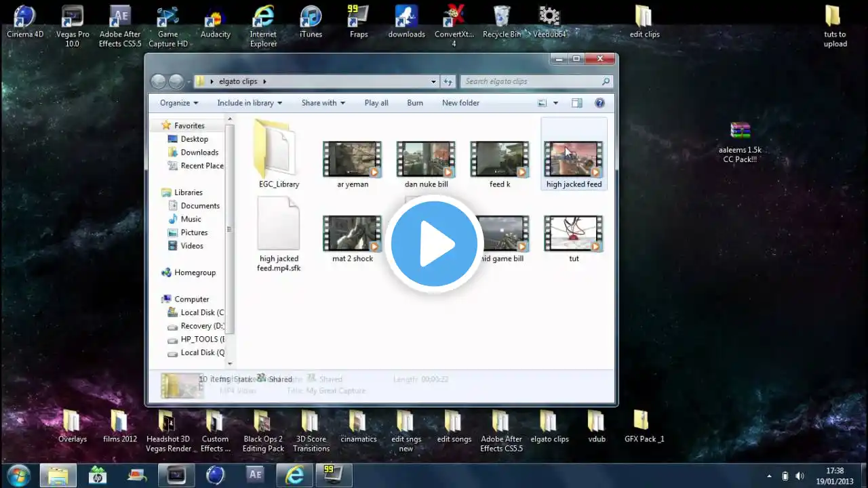Select Videos under Libraries
Screen dimensions: 868x488
(191, 246)
